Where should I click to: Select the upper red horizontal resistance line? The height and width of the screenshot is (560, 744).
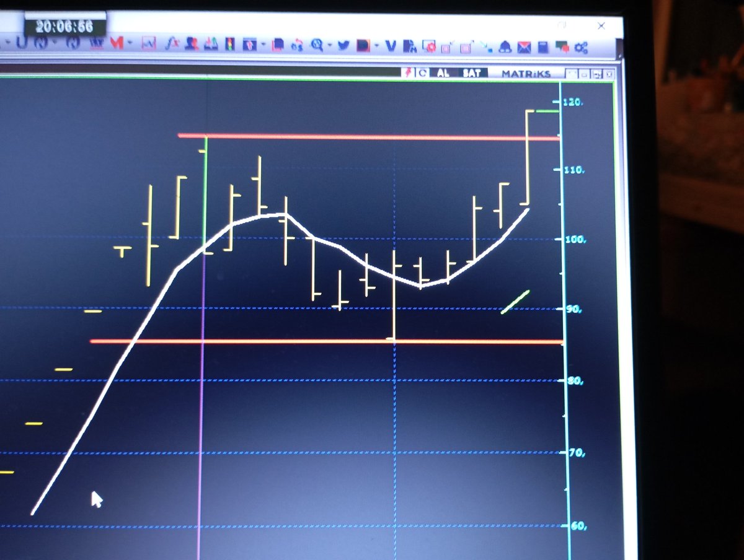pyautogui.click(x=369, y=137)
